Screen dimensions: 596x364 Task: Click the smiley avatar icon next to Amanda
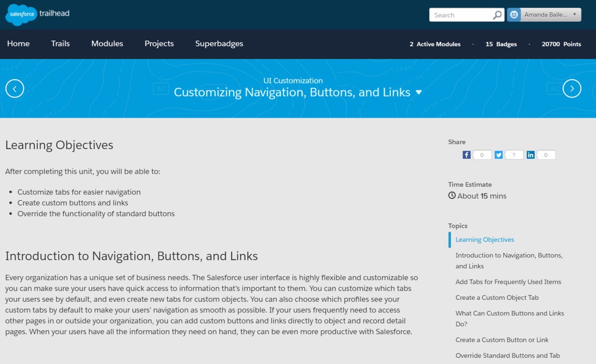[x=513, y=14]
